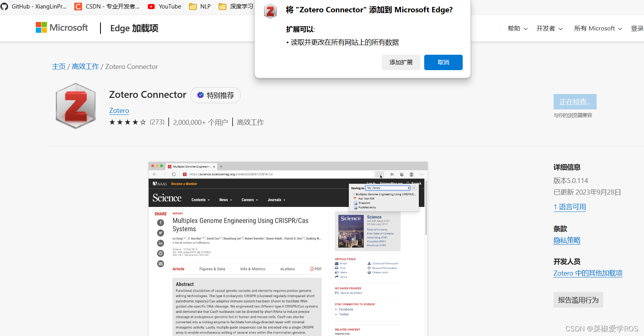Click 与你的浏览器兼容 text
This screenshot has height=336, width=644.
tap(573, 115)
